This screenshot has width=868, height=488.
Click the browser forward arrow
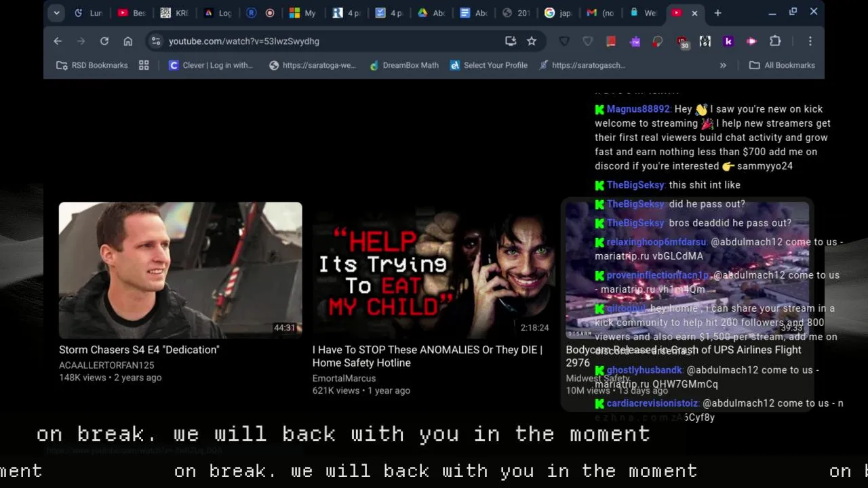[x=81, y=41]
